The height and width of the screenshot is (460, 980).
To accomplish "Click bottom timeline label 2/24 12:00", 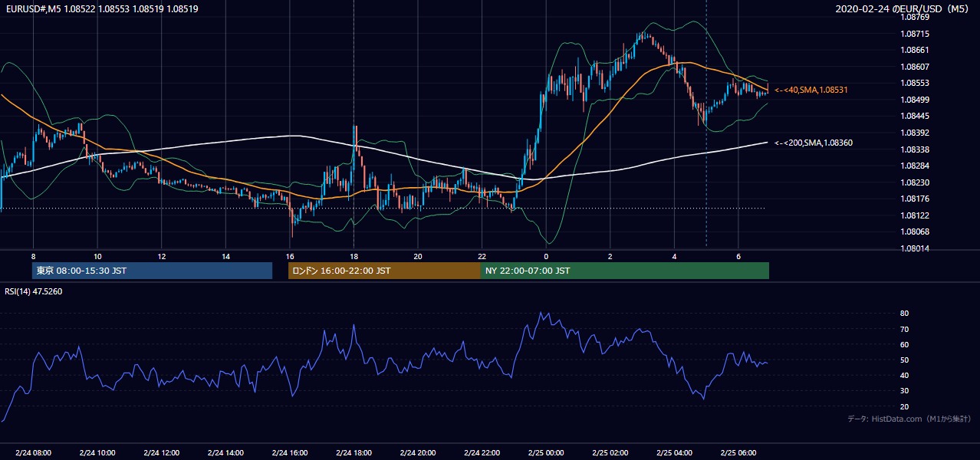I will point(162,453).
